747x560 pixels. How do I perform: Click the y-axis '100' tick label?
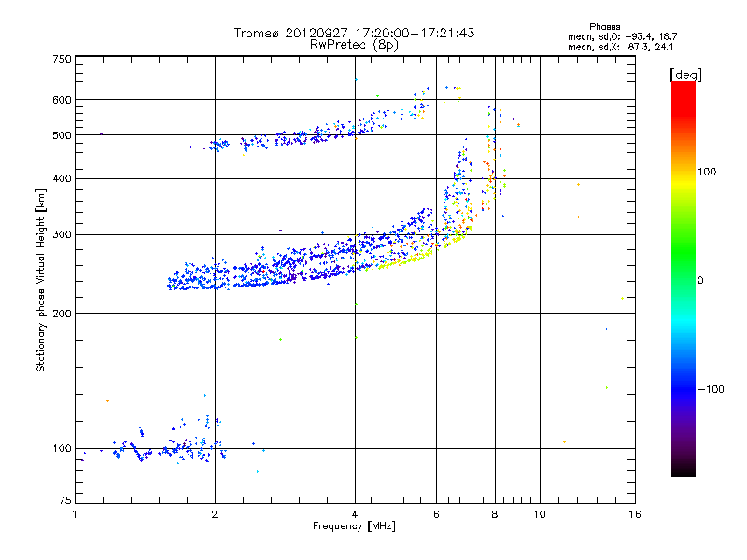pos(63,448)
